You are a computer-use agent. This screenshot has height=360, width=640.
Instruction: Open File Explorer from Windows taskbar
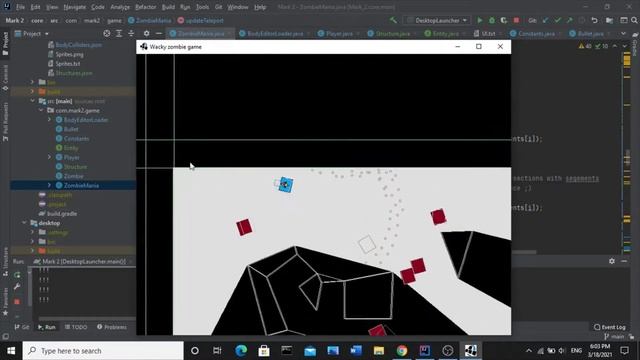[x=379, y=350]
